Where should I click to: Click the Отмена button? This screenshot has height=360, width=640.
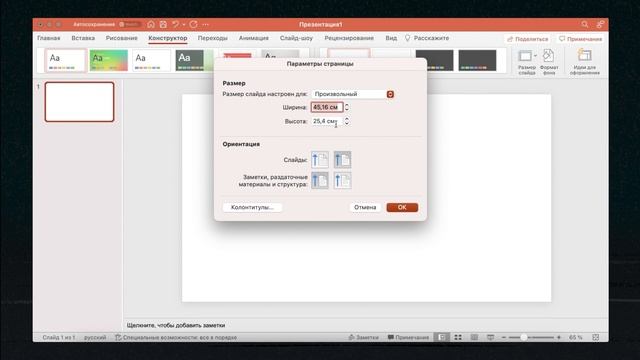click(365, 207)
